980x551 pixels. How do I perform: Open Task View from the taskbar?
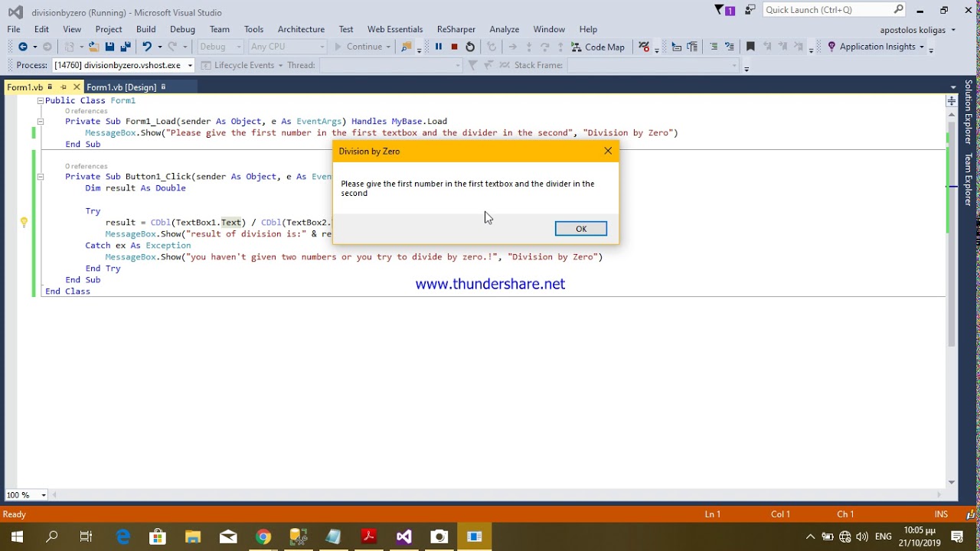click(87, 536)
